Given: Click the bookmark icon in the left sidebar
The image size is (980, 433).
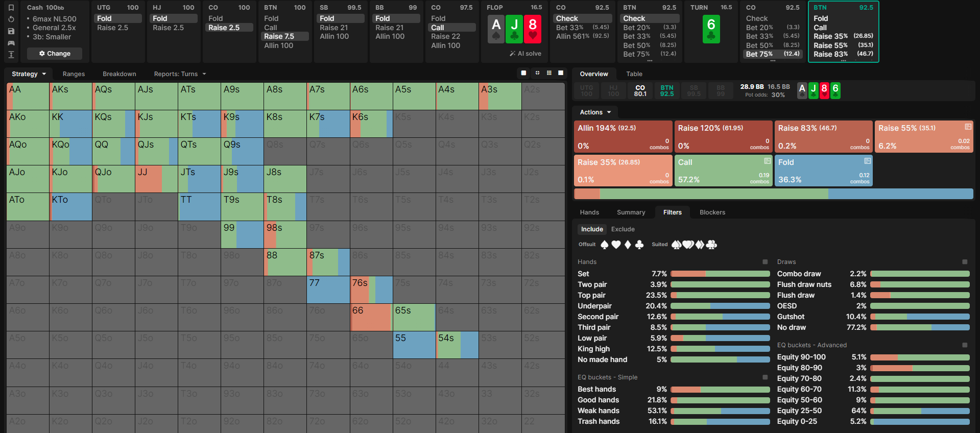Looking at the screenshot, I should pos(11,8).
